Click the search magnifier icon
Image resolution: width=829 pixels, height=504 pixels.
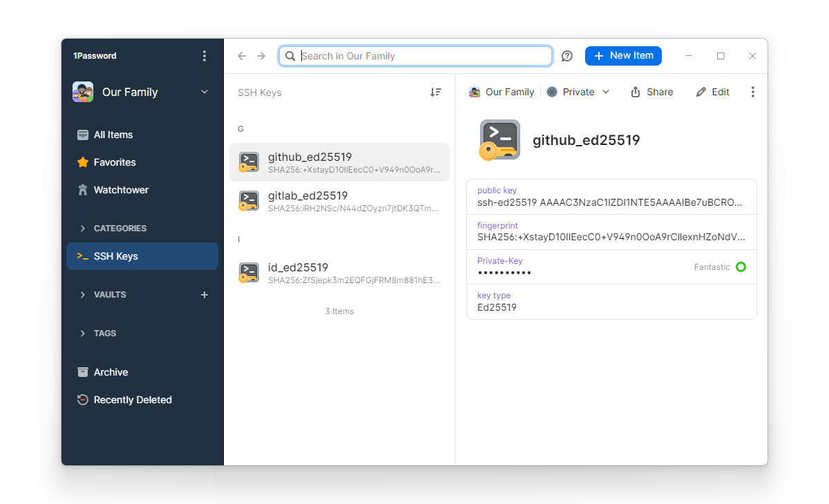(x=291, y=56)
